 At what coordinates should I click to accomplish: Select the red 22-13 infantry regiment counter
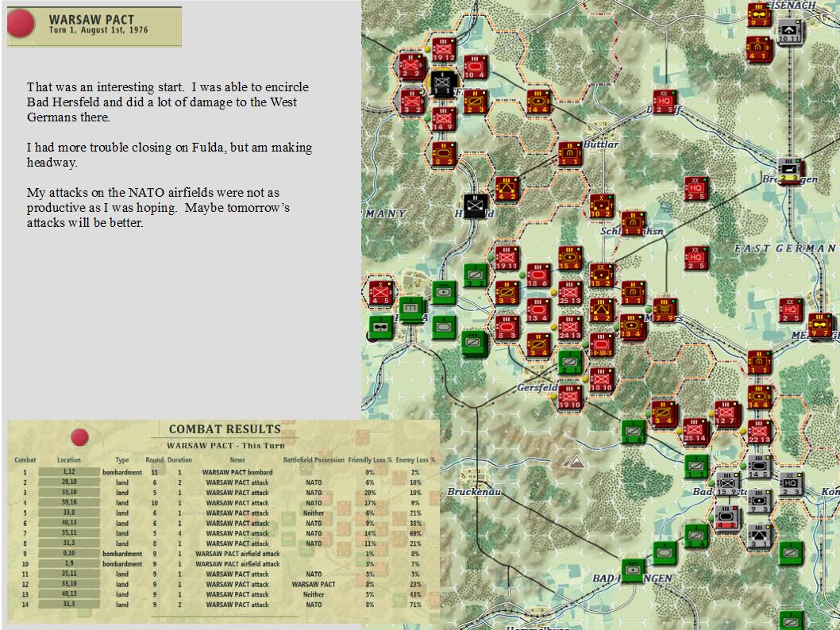759,432
